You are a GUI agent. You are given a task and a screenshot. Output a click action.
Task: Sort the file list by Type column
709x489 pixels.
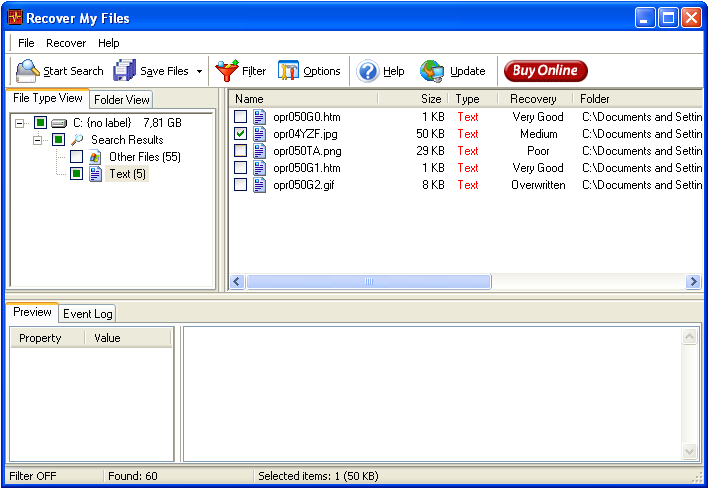point(473,99)
